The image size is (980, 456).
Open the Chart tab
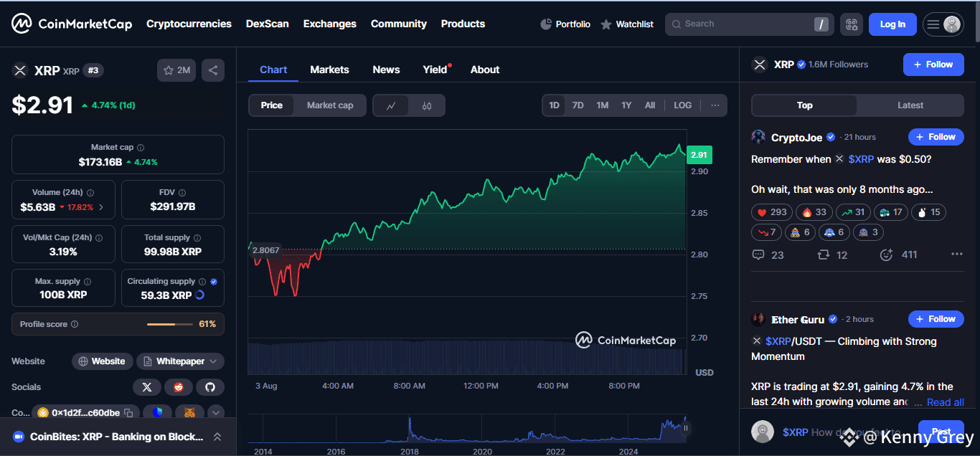pos(273,70)
